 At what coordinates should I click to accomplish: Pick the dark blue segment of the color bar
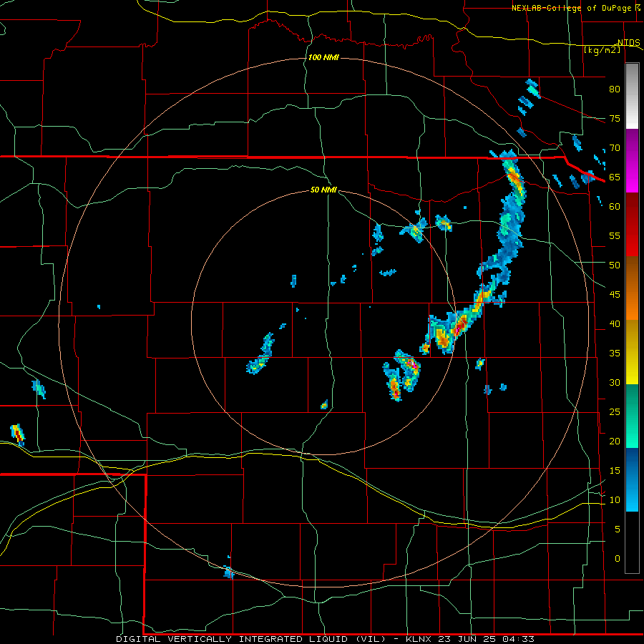coord(632,464)
